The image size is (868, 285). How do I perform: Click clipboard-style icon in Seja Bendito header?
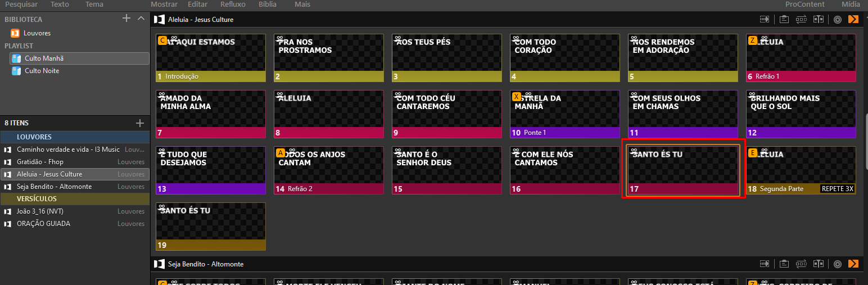pos(784,264)
